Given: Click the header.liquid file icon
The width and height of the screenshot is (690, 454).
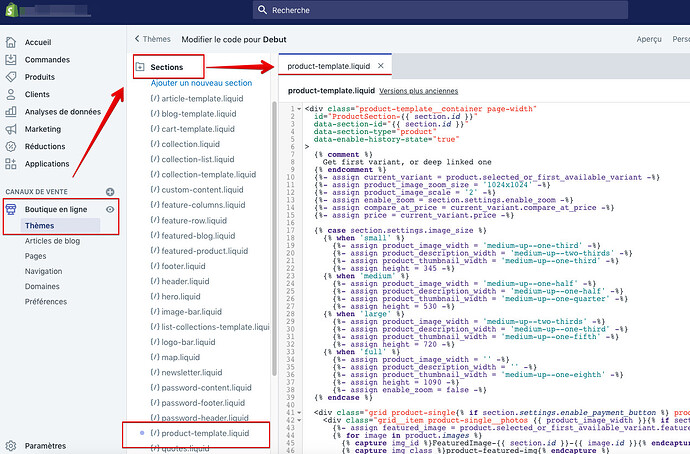Looking at the screenshot, I should 154,281.
